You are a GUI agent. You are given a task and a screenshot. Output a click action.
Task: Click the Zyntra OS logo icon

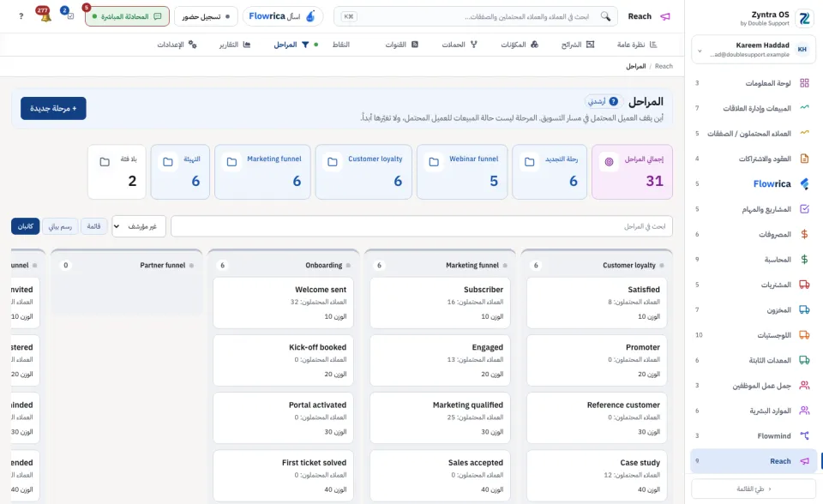pyautogui.click(x=804, y=18)
